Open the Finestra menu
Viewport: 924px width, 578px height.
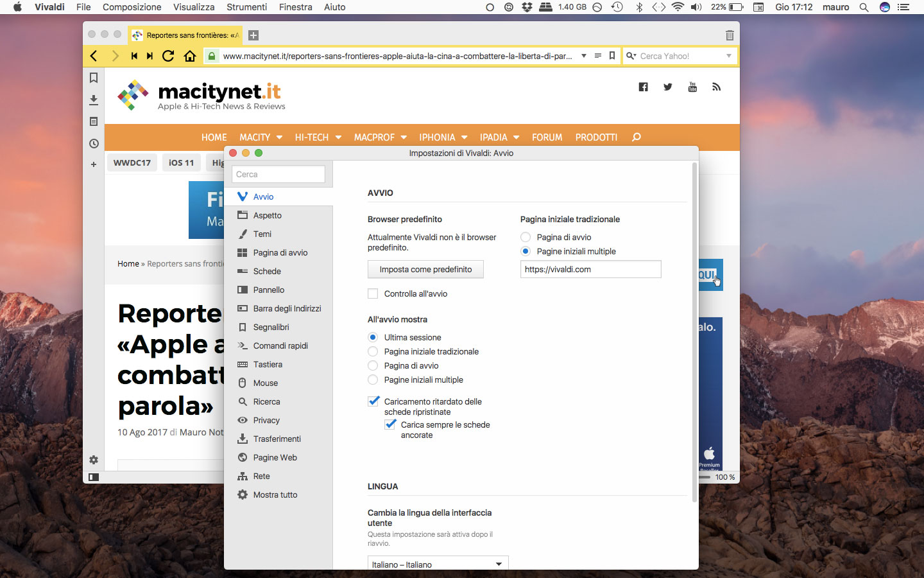click(x=296, y=7)
